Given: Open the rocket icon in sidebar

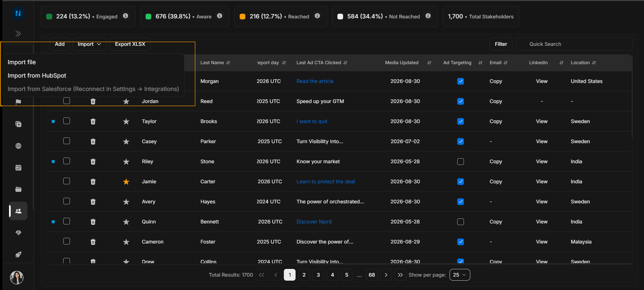Looking at the screenshot, I should pos(18,255).
